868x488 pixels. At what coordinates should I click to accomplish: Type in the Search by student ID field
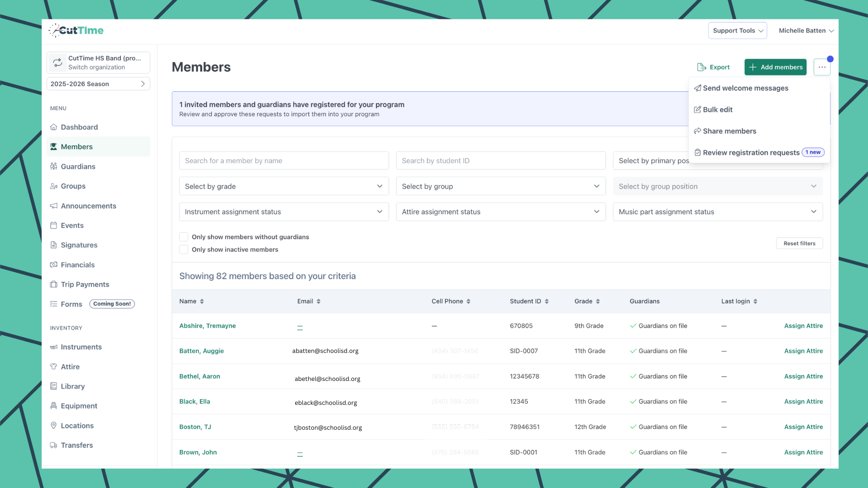tap(501, 160)
